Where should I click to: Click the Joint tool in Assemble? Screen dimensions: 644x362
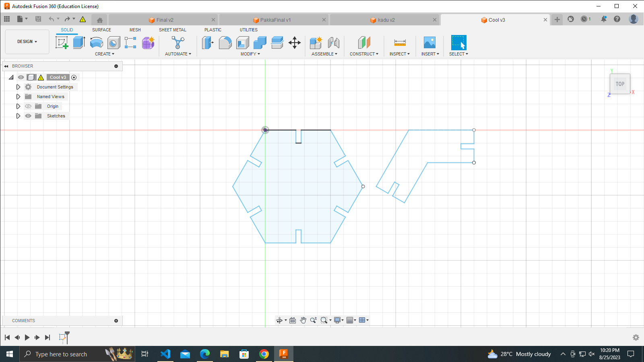pyautogui.click(x=333, y=43)
